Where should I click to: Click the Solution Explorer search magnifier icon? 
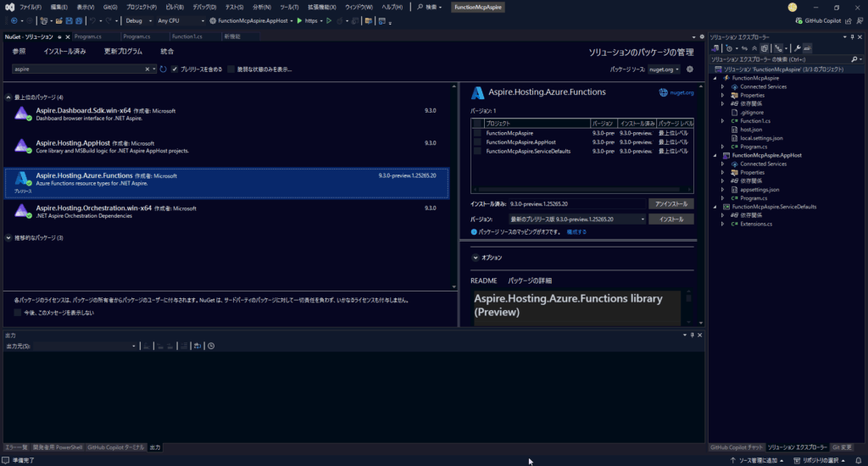(x=854, y=59)
